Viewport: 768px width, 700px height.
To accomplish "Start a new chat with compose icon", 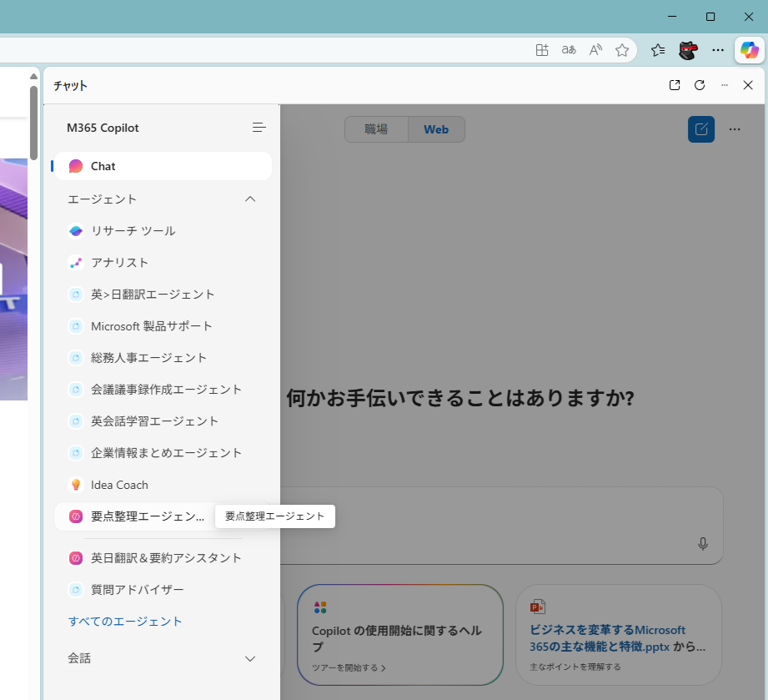I will coord(700,129).
